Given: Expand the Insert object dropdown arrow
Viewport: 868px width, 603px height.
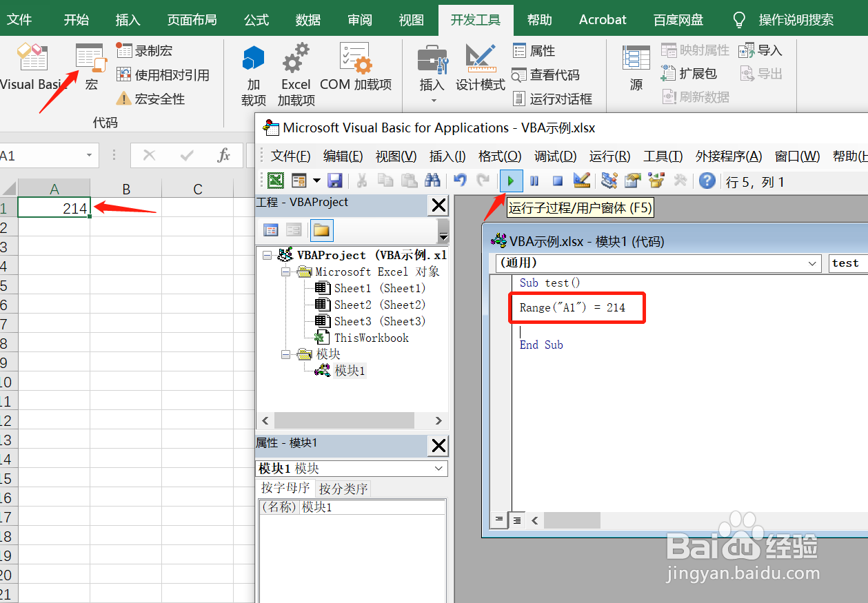Looking at the screenshot, I should click(x=316, y=181).
